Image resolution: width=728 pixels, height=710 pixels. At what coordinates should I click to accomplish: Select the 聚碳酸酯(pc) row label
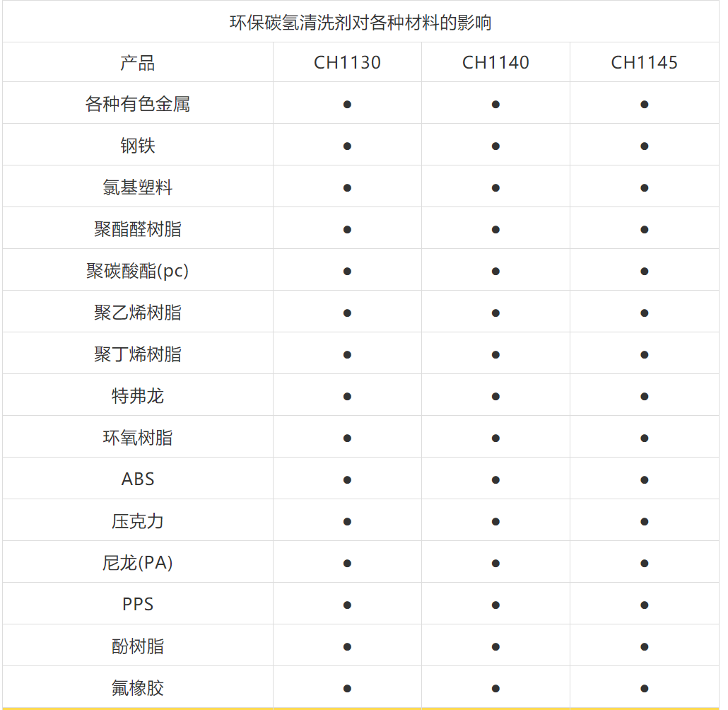(x=136, y=269)
